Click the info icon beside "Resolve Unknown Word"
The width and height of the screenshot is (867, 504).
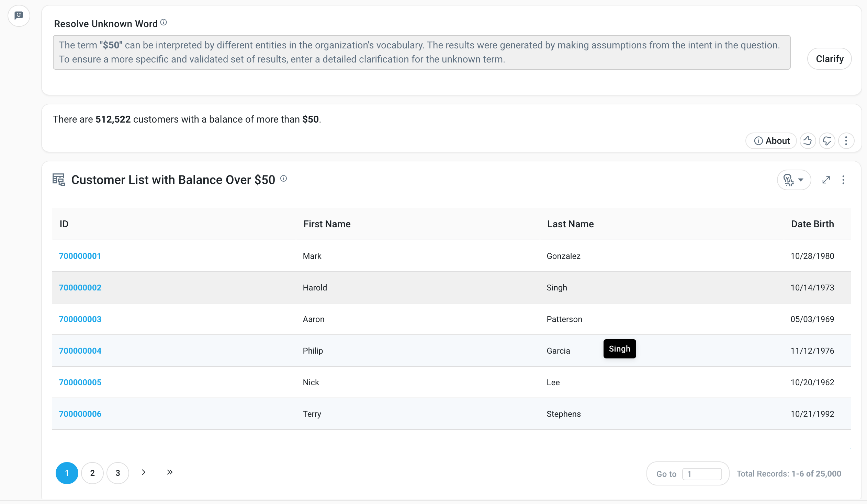coord(164,22)
